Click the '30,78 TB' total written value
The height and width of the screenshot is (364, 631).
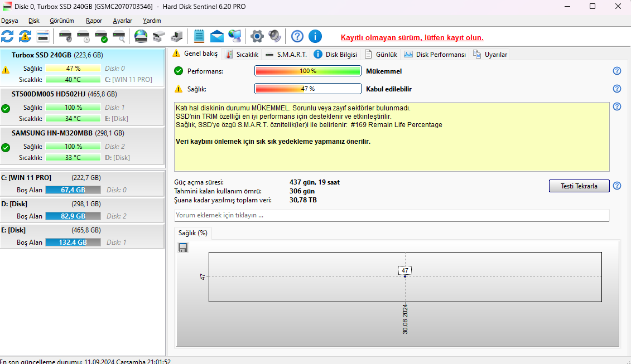click(x=303, y=200)
